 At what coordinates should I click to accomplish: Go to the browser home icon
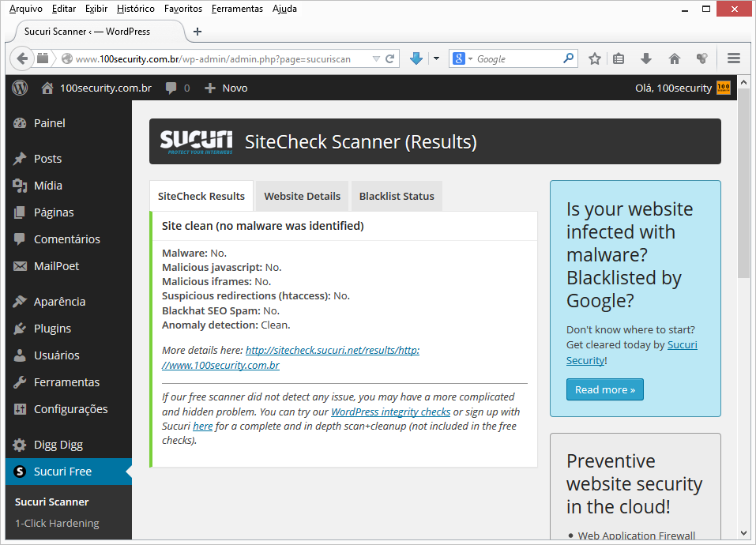click(x=674, y=58)
